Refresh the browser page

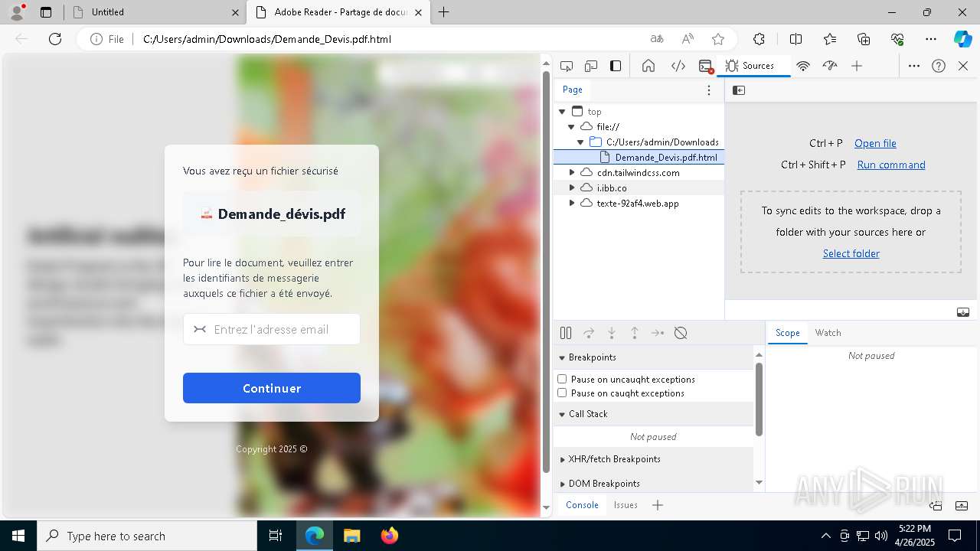tap(55, 39)
